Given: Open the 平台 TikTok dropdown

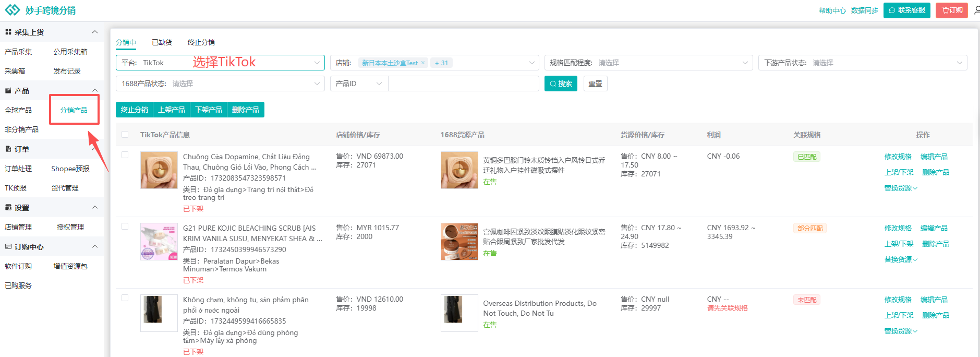Looking at the screenshot, I should (x=220, y=63).
